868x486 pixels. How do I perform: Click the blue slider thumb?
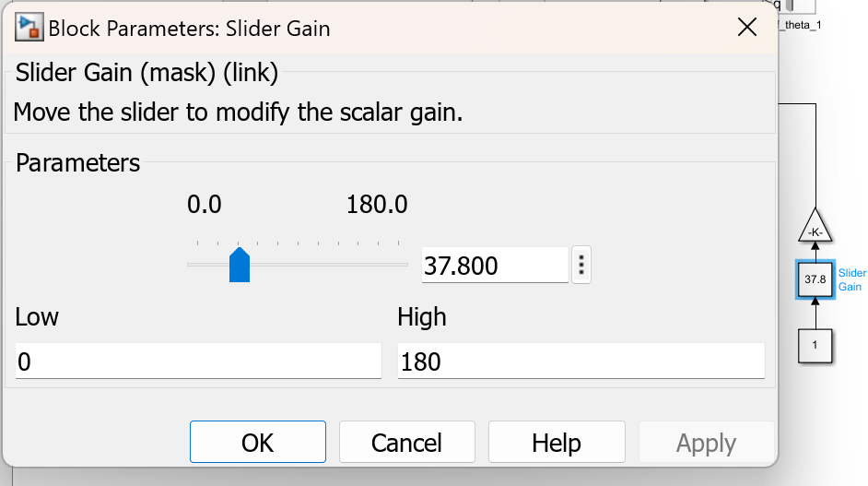pos(240,265)
